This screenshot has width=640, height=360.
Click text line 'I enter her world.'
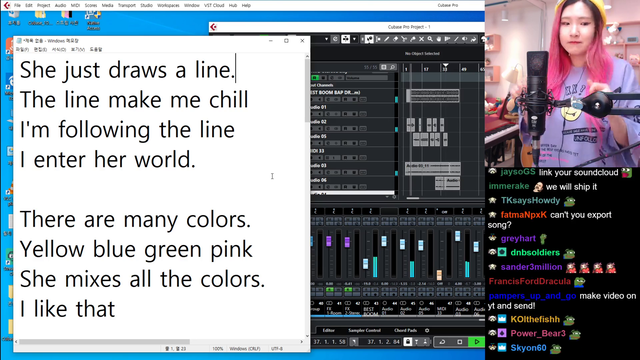coord(108,160)
